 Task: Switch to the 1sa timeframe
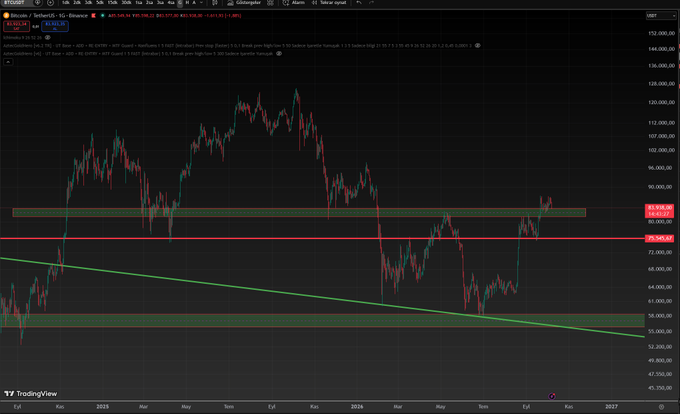139,3
